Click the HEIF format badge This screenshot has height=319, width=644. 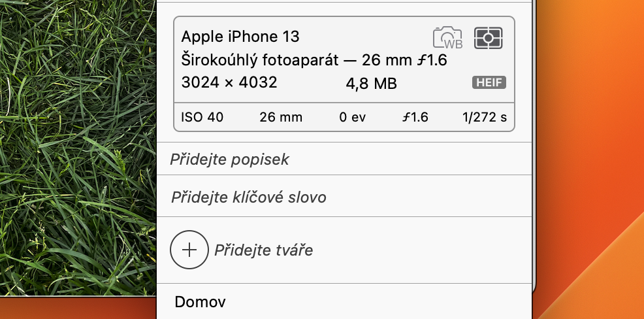click(x=489, y=83)
